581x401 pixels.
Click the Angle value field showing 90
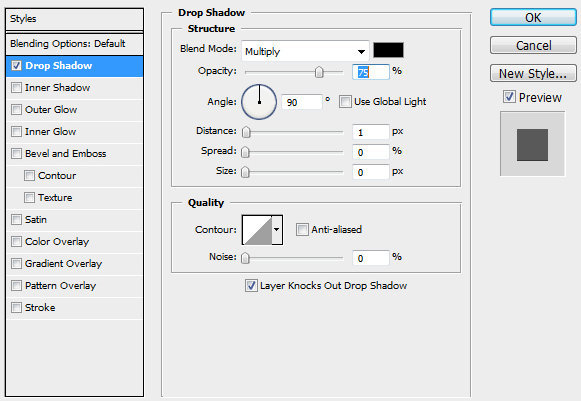(302, 102)
